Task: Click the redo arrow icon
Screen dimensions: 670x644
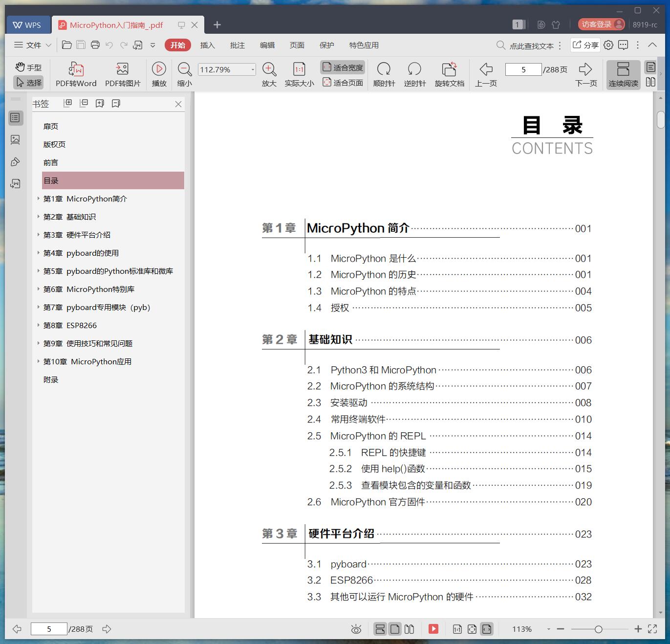Action: click(124, 45)
